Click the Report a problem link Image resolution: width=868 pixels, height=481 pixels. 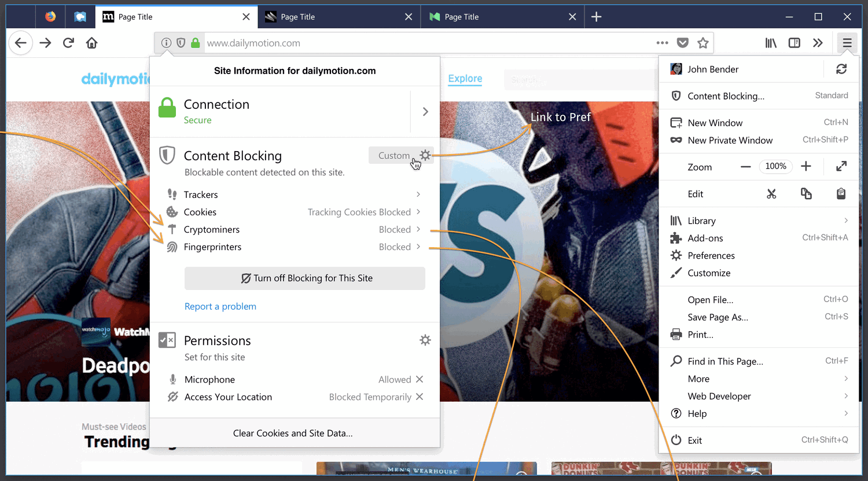tap(220, 306)
